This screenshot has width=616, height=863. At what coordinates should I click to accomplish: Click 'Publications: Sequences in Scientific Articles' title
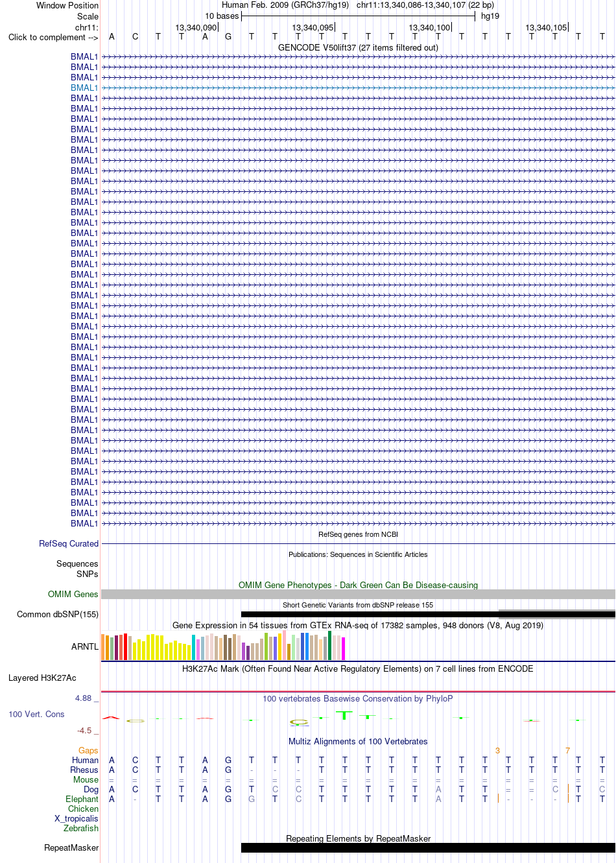click(358, 554)
